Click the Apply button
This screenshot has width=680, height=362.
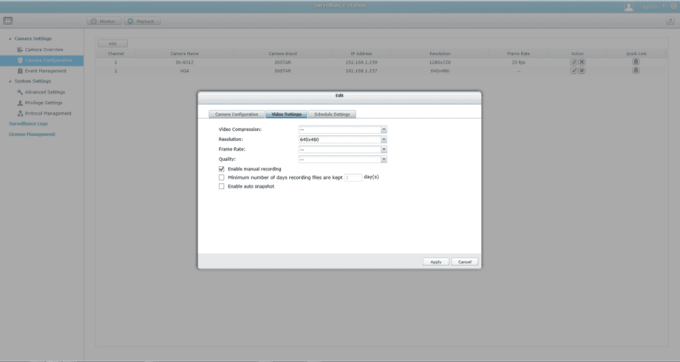(436, 262)
